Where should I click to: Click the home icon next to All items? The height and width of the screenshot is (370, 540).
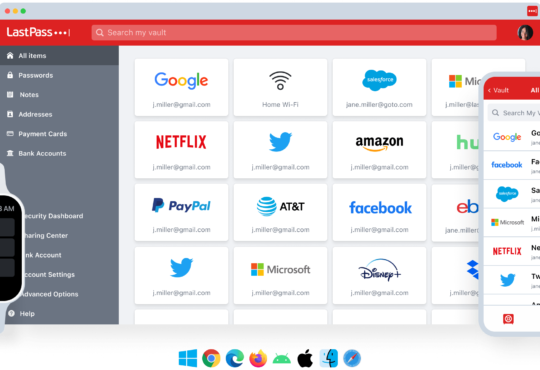(10, 55)
